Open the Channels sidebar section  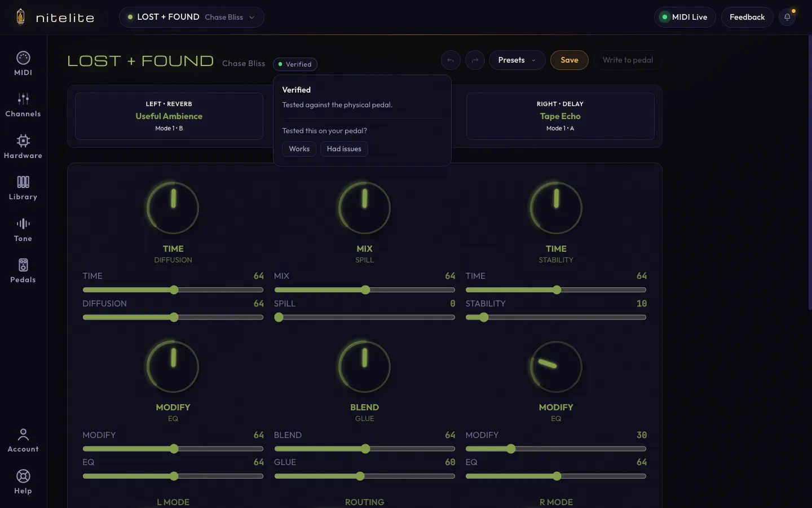(x=23, y=105)
